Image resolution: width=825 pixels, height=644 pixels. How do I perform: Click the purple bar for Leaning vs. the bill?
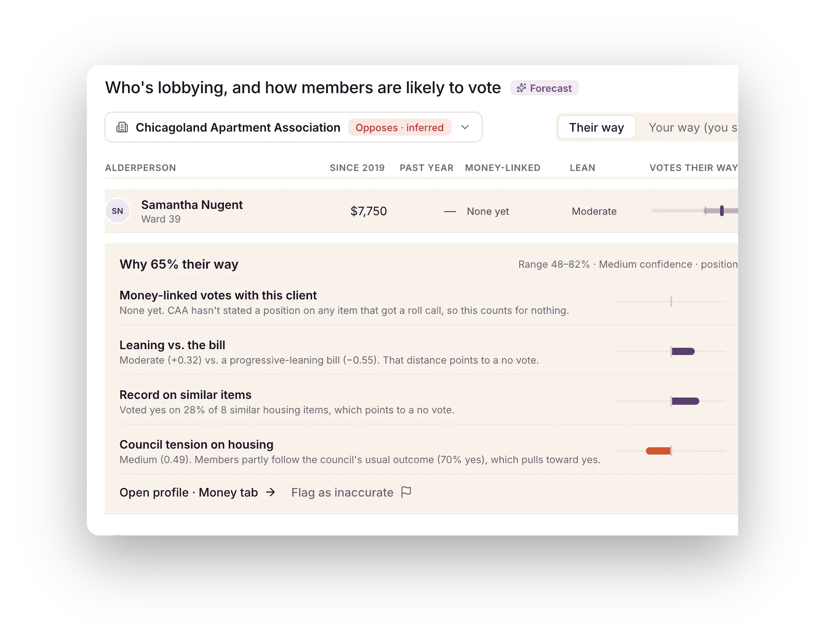point(683,351)
